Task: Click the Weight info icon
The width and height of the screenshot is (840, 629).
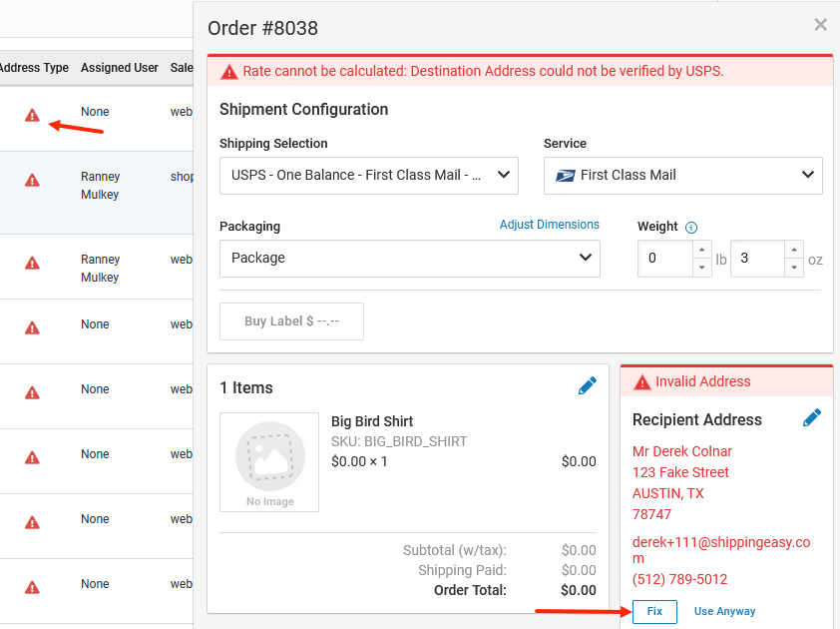Action: [691, 228]
